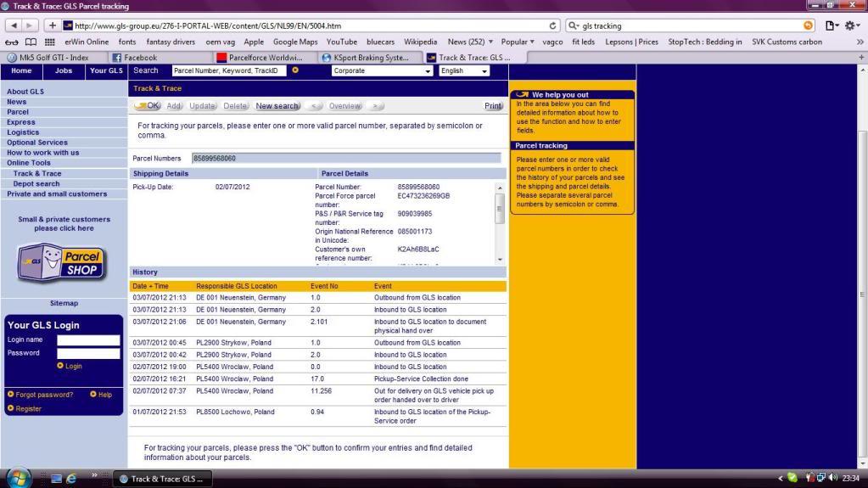Click the Parcel SHOP logo
Viewport: 868px width, 488px height.
[61, 262]
